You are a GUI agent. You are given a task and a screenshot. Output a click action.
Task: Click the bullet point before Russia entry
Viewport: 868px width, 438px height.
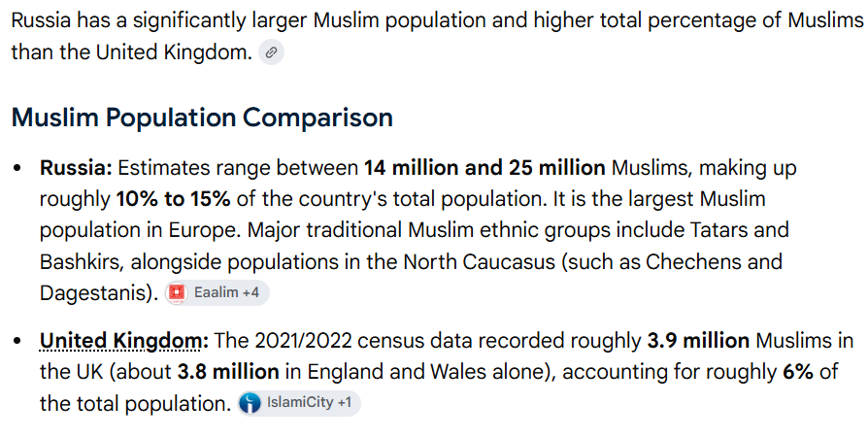pyautogui.click(x=17, y=168)
